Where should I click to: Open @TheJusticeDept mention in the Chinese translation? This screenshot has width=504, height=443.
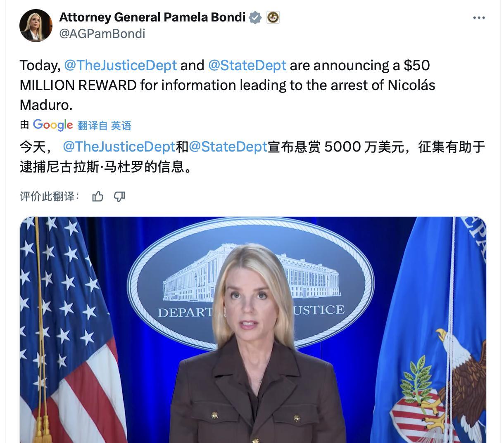(119, 147)
